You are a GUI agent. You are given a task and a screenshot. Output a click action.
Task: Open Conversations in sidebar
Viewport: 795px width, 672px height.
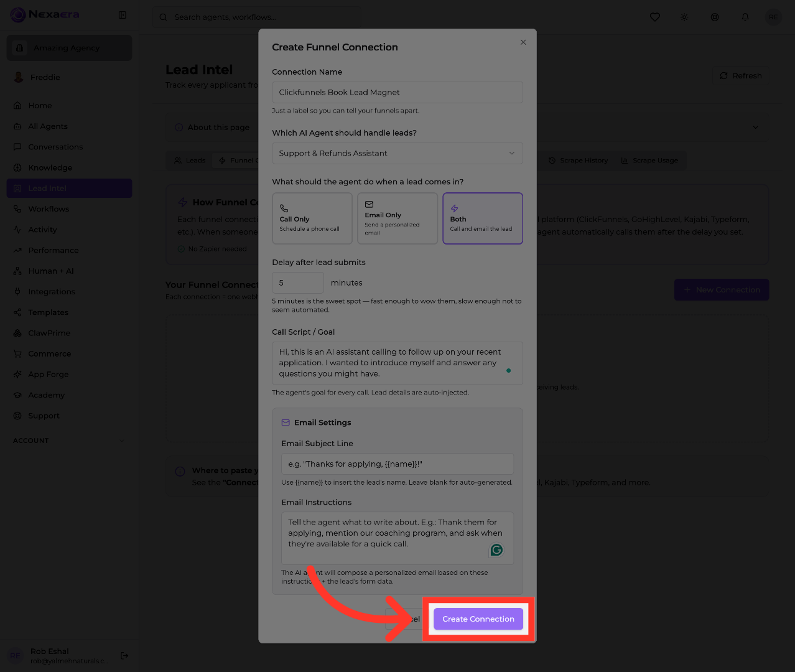click(x=69, y=147)
